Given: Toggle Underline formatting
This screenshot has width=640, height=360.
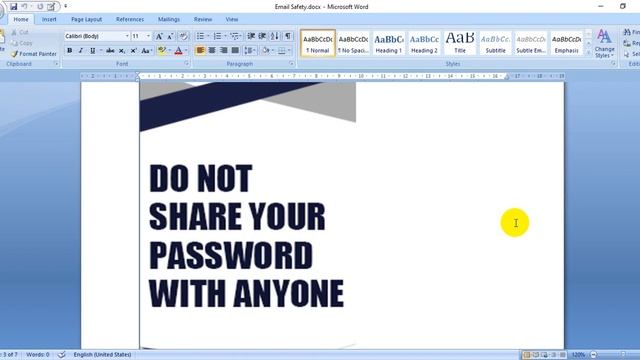Looking at the screenshot, I should (93, 51).
